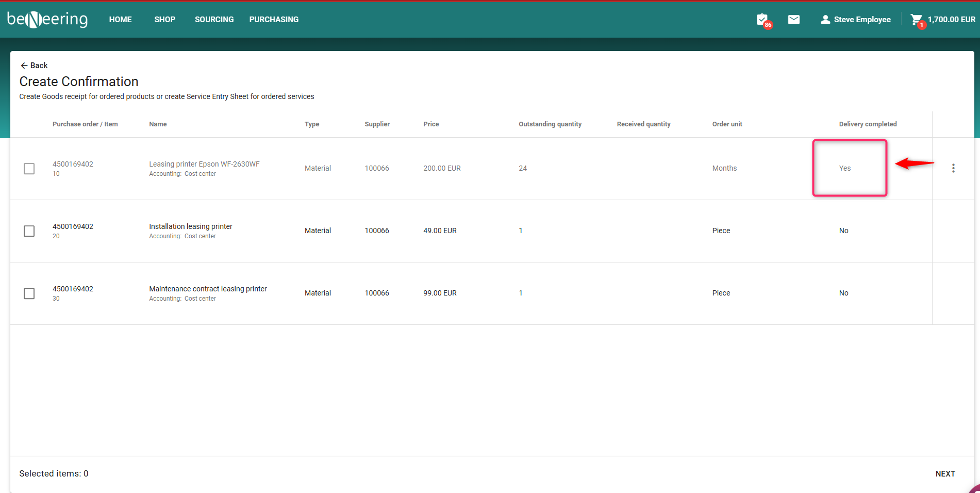Viewport: 980px width, 493px height.
Task: Click the Months order unit cell
Action: point(724,168)
